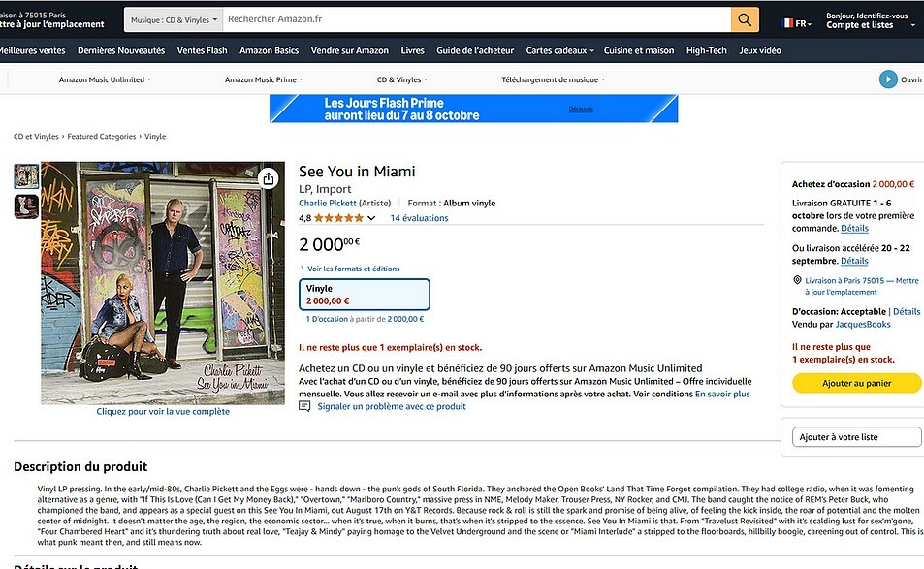Select the second product thumbnail image
This screenshot has width=924, height=569.
[x=26, y=206]
